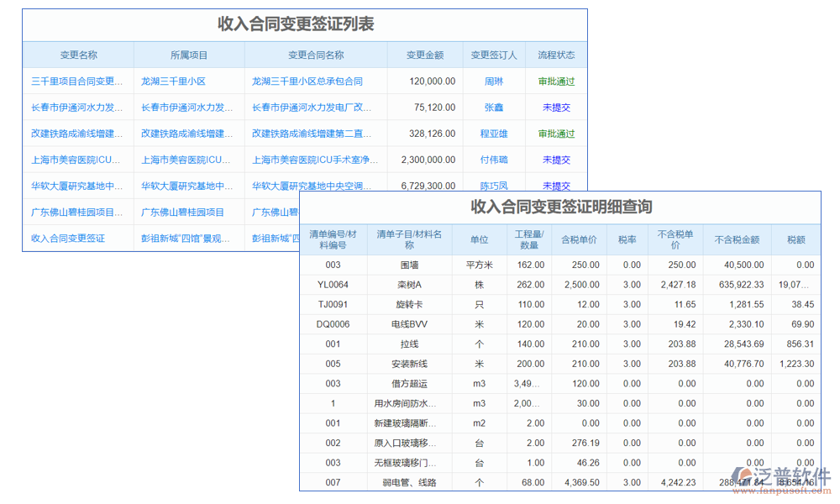Image resolution: width=840 pixels, height=504 pixels.
Task: Click 付伟璐 in the 变更签订人 column
Action: coord(492,160)
